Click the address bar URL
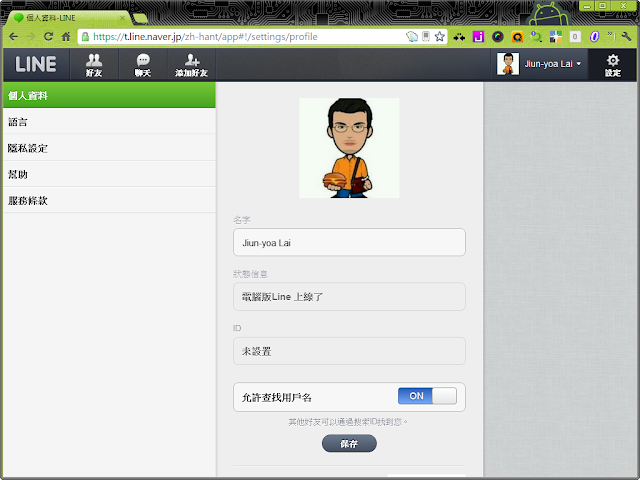Screen dimensions: 640x480 point(205,37)
